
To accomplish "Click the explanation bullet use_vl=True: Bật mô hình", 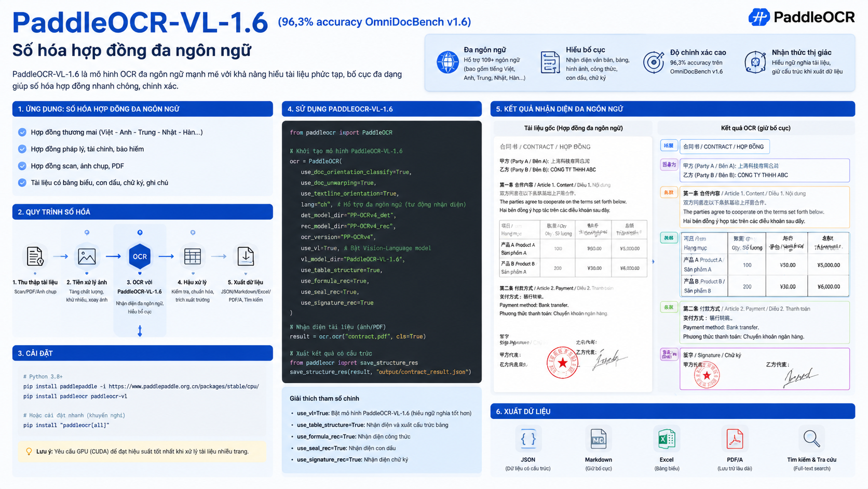I will [x=384, y=414].
